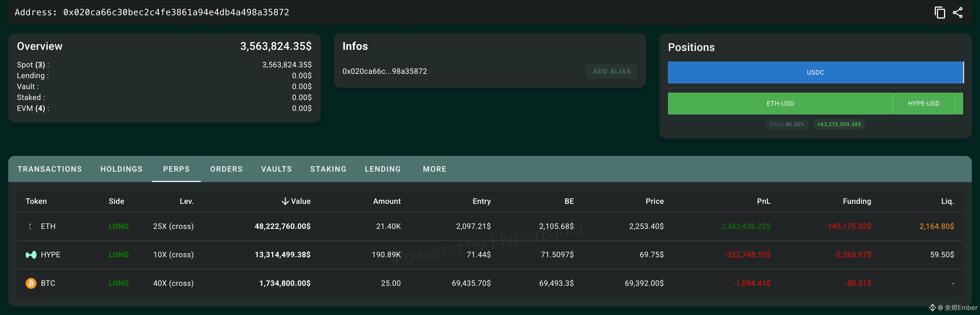Click the ETH liquidation price 2,164.80$
The height and width of the screenshot is (315, 980).
point(937,226)
